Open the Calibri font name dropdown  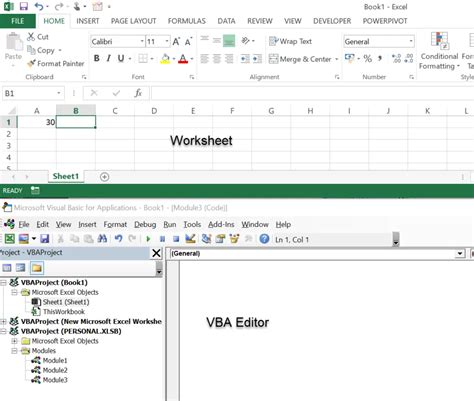pyautogui.click(x=142, y=41)
